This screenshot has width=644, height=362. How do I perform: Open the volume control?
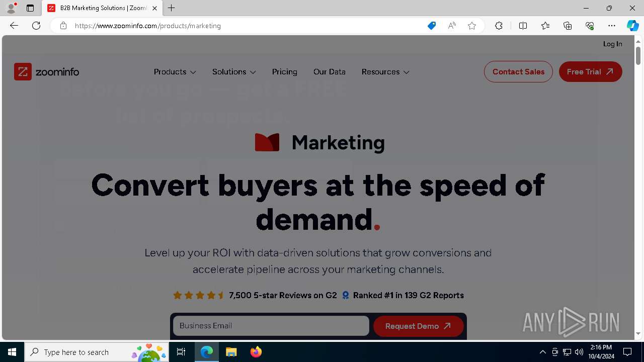coord(579,352)
